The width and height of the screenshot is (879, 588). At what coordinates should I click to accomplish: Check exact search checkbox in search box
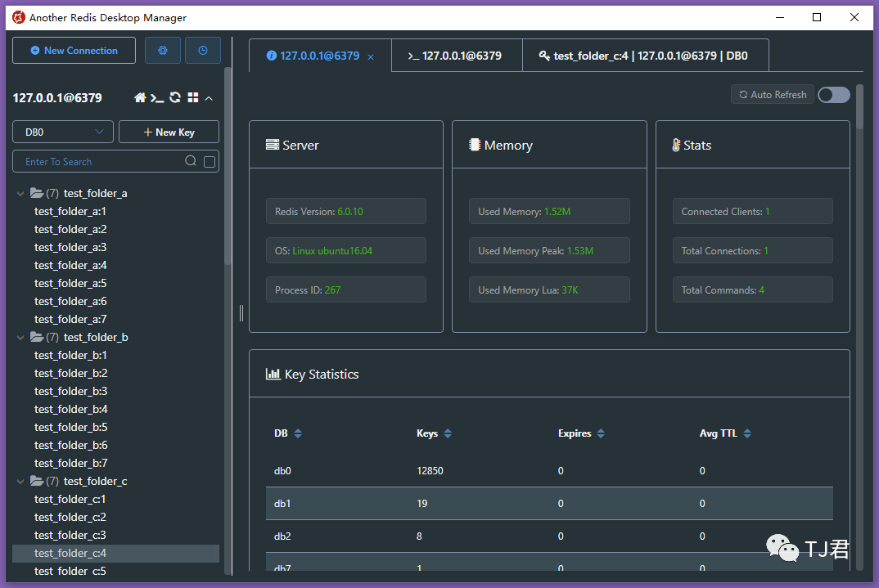click(x=210, y=162)
